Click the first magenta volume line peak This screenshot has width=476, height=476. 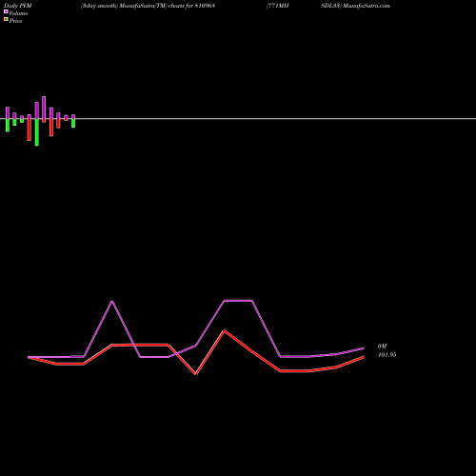(112, 301)
